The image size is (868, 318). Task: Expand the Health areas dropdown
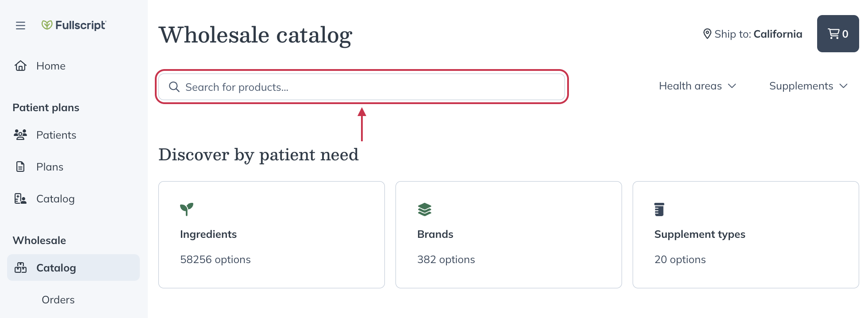(697, 86)
